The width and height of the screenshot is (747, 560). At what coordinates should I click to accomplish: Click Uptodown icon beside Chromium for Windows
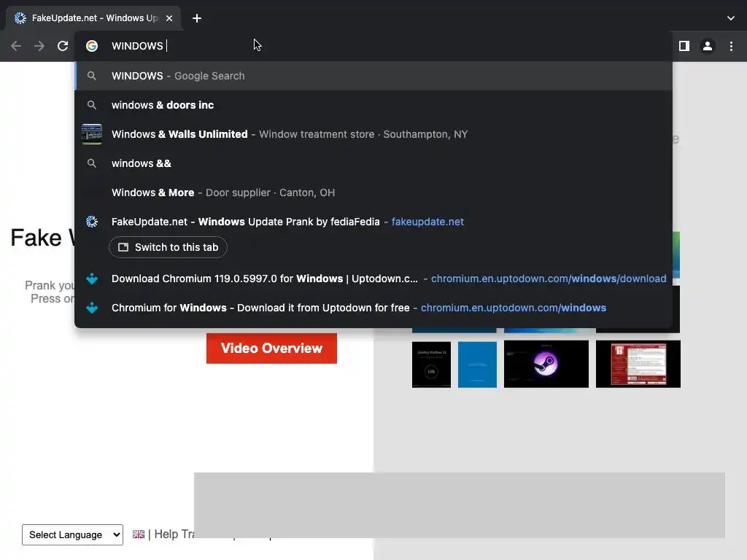tap(92, 308)
